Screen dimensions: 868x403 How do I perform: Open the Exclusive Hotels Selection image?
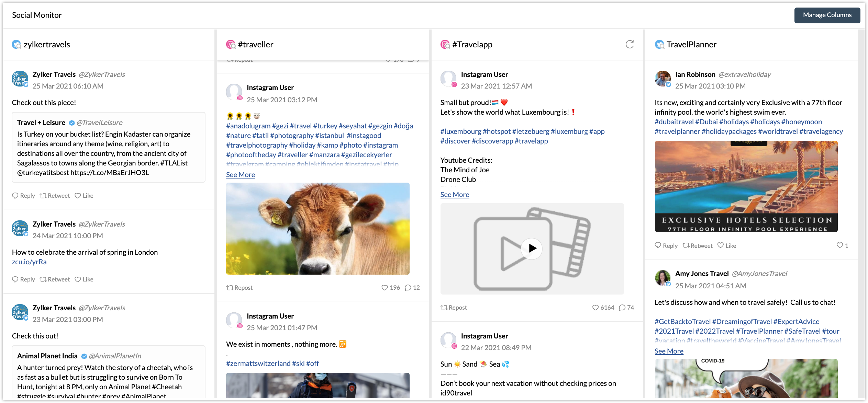click(746, 186)
